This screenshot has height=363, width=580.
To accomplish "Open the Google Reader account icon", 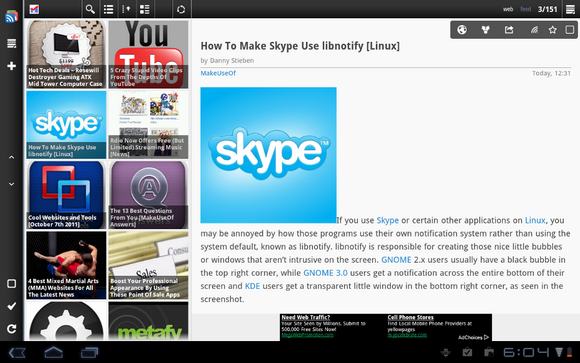I will coord(34,9).
